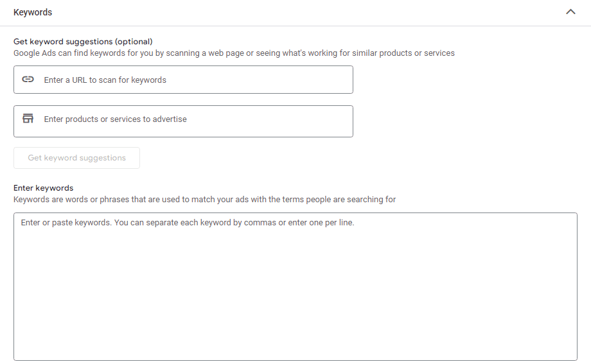Click the storefront icon in products field

point(28,119)
